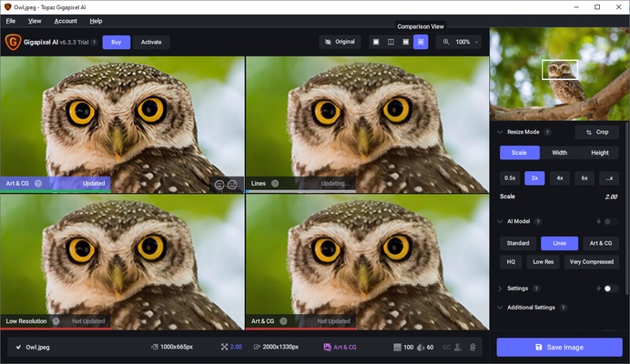This screenshot has width=630, height=364.
Task: Click help icon on top-left Art & CG panel
Action: [x=38, y=183]
